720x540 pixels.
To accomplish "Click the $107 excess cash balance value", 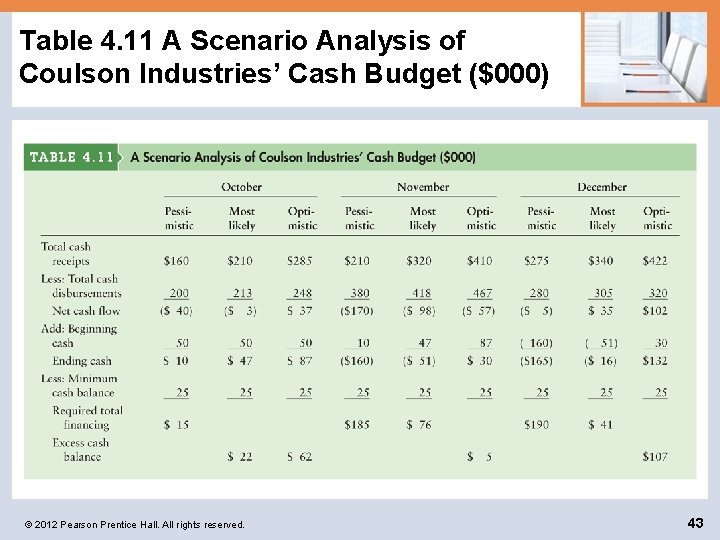I will tap(655, 457).
